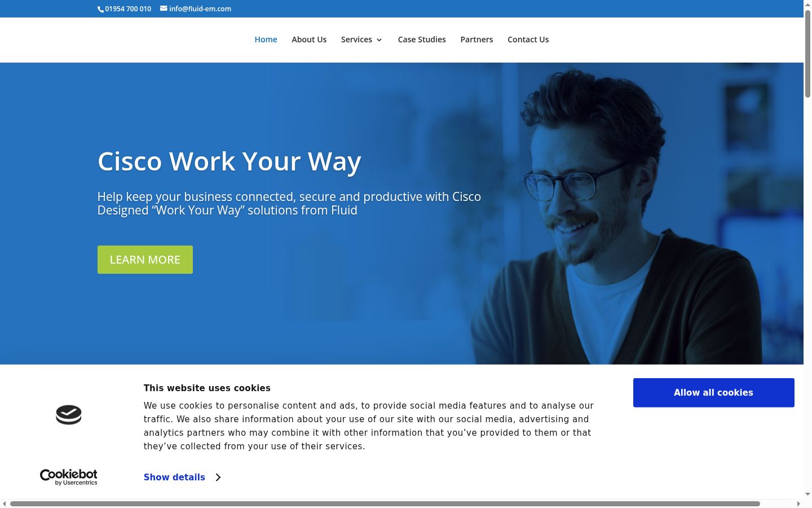Click the Cisco Work Your Way heading

point(230,162)
